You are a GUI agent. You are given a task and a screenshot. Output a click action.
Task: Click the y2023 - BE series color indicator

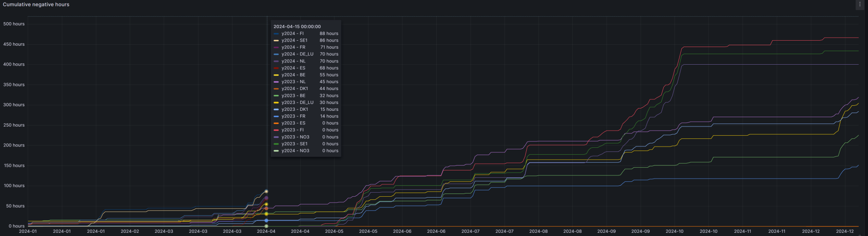tap(276, 96)
